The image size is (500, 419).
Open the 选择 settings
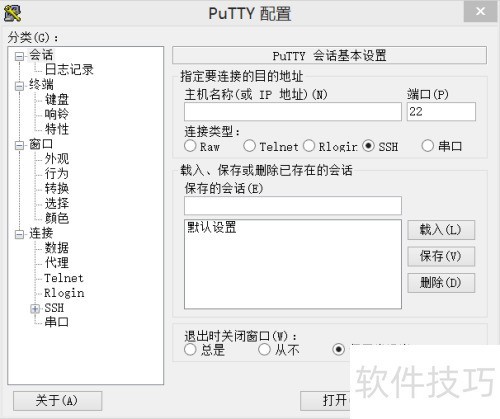[57, 203]
